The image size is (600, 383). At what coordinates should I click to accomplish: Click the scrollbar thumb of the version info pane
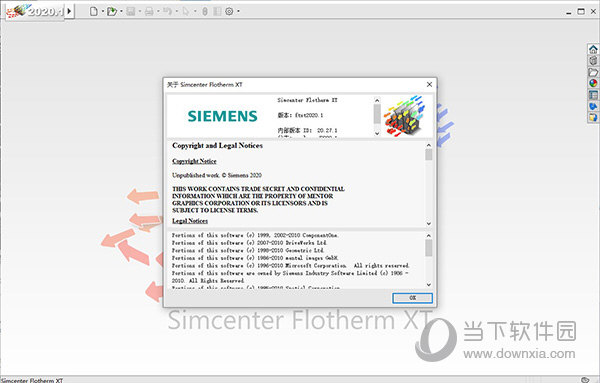pos(377,114)
